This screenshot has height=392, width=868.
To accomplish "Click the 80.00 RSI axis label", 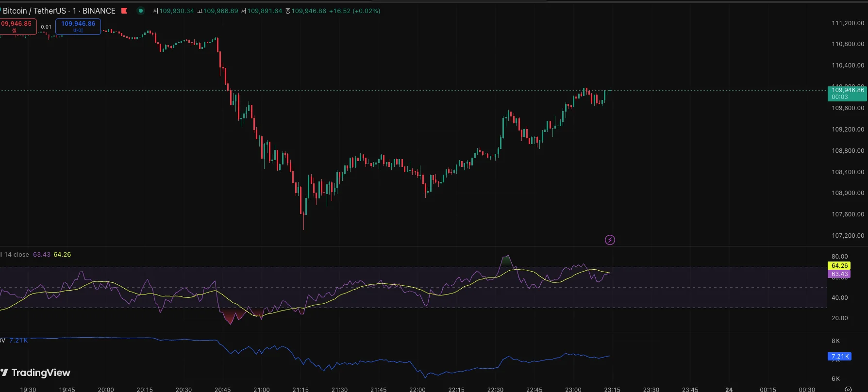I will click(x=840, y=257).
